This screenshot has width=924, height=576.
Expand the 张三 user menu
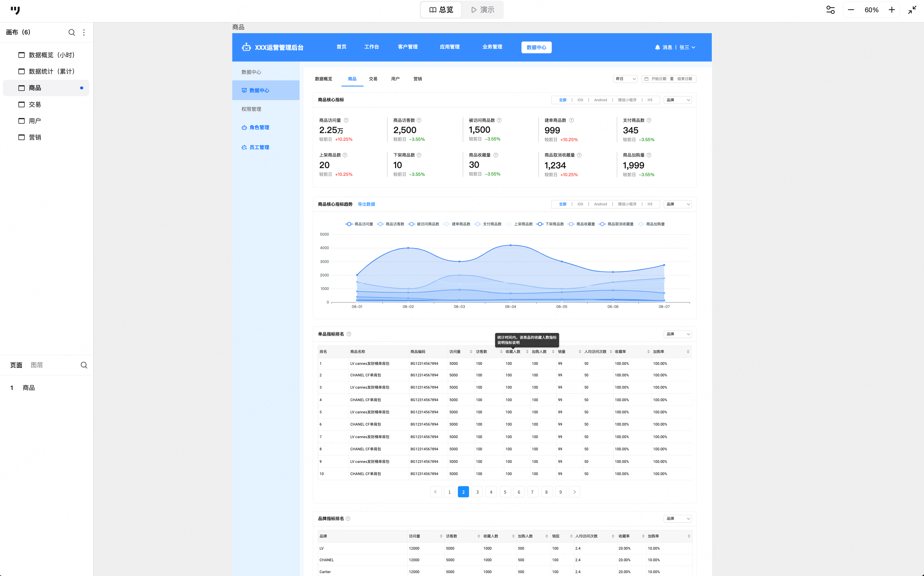pyautogui.click(x=687, y=47)
